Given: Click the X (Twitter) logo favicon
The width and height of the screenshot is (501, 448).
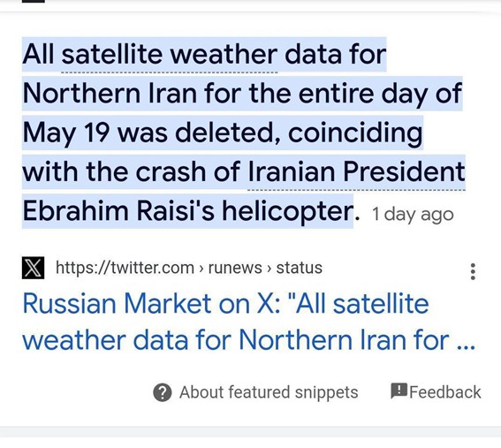Looking at the screenshot, I should point(33,268).
